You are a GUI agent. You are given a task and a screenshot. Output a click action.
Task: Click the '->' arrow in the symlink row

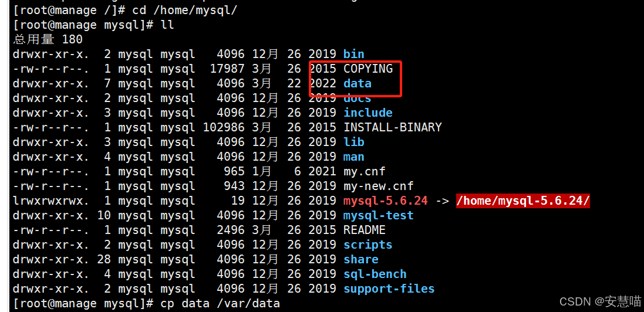(441, 201)
